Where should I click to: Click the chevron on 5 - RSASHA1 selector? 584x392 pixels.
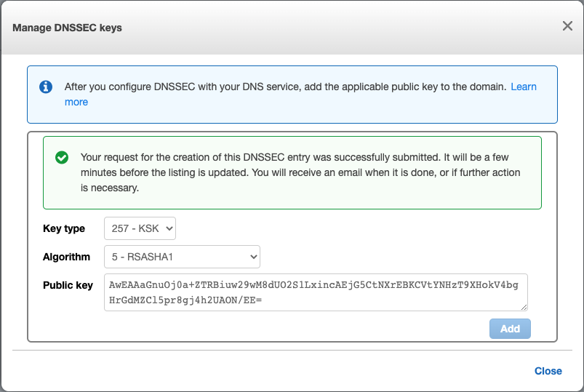[x=253, y=257]
